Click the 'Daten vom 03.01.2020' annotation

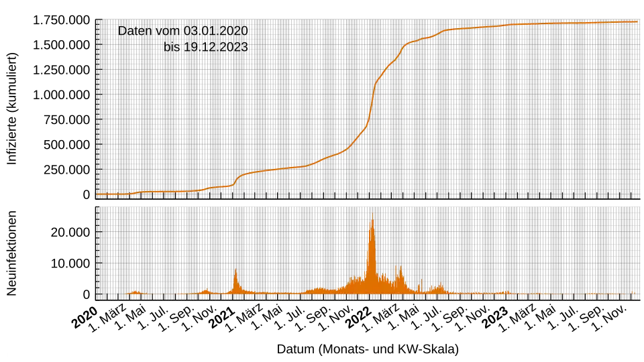(x=182, y=31)
